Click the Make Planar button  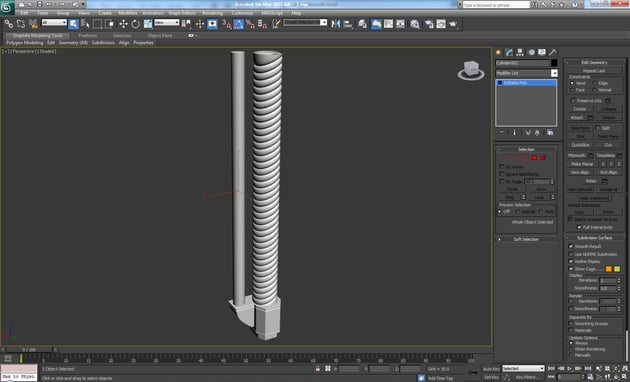click(582, 164)
